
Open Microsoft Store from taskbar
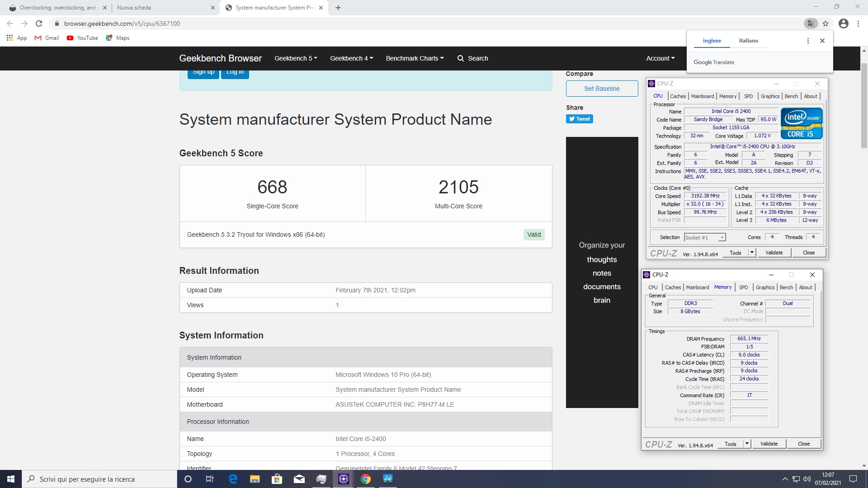click(x=277, y=479)
